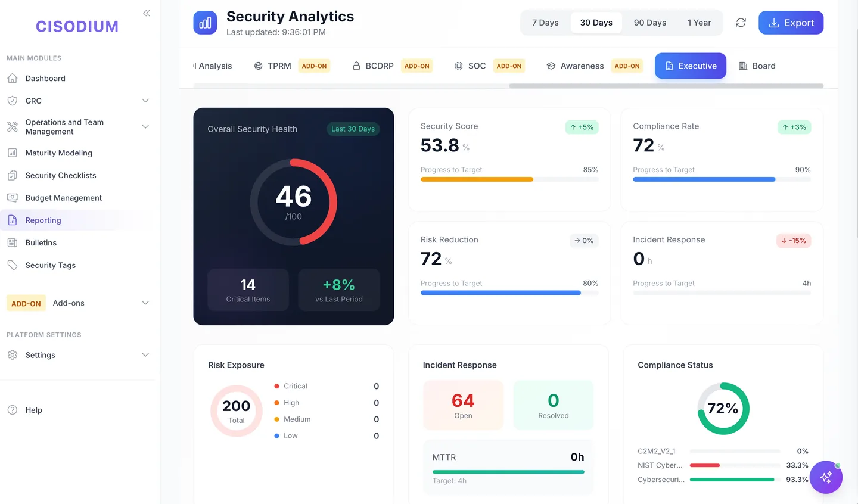Click the horizontal tab scrollbar
Screen dimensions: 858x504
click(x=666, y=86)
